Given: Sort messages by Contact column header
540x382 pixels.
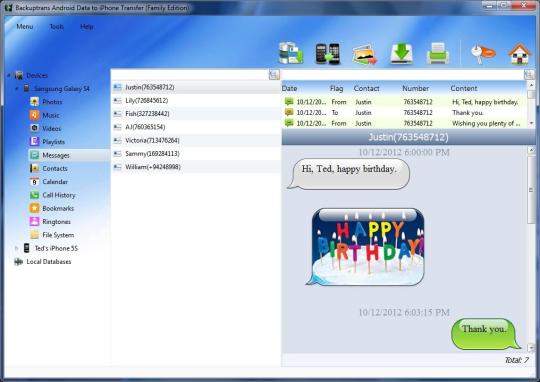Looking at the screenshot, I should (366, 88).
